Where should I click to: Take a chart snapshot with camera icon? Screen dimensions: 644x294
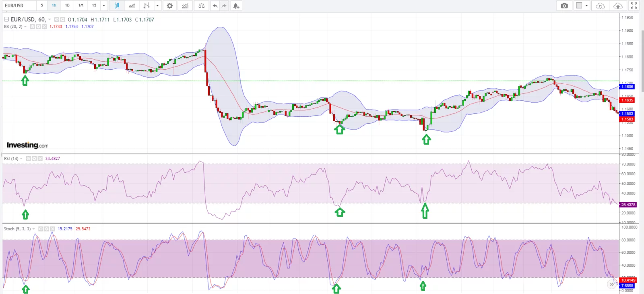pos(564,6)
